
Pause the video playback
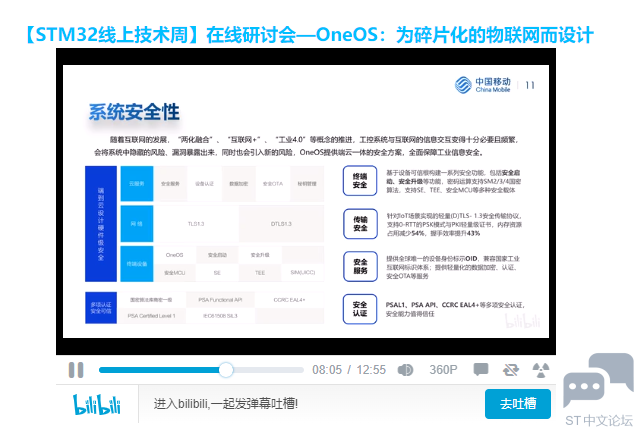coord(76,370)
